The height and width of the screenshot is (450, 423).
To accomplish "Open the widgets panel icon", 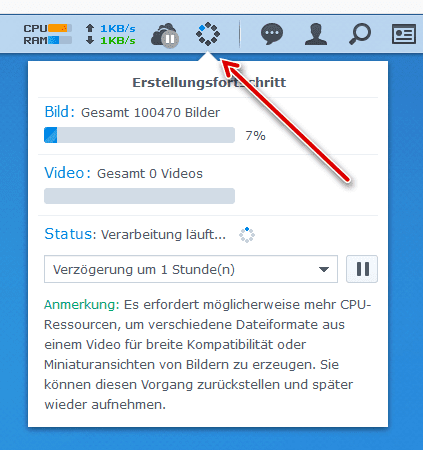I will coord(404,34).
